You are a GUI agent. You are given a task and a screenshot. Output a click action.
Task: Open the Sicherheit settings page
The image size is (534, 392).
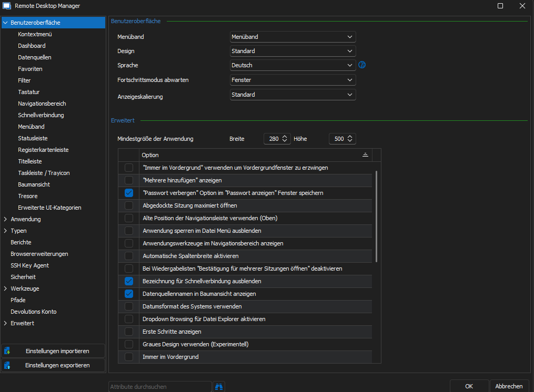click(x=23, y=277)
